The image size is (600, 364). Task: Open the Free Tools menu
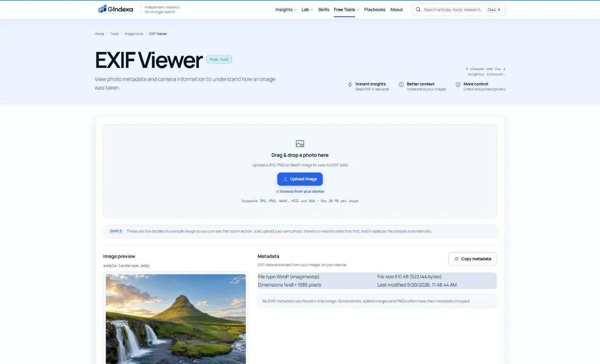click(344, 10)
